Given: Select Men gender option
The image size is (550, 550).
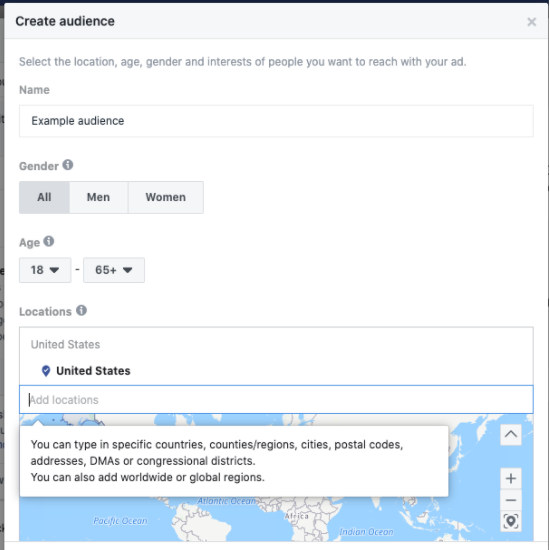Looking at the screenshot, I should pyautogui.click(x=99, y=197).
